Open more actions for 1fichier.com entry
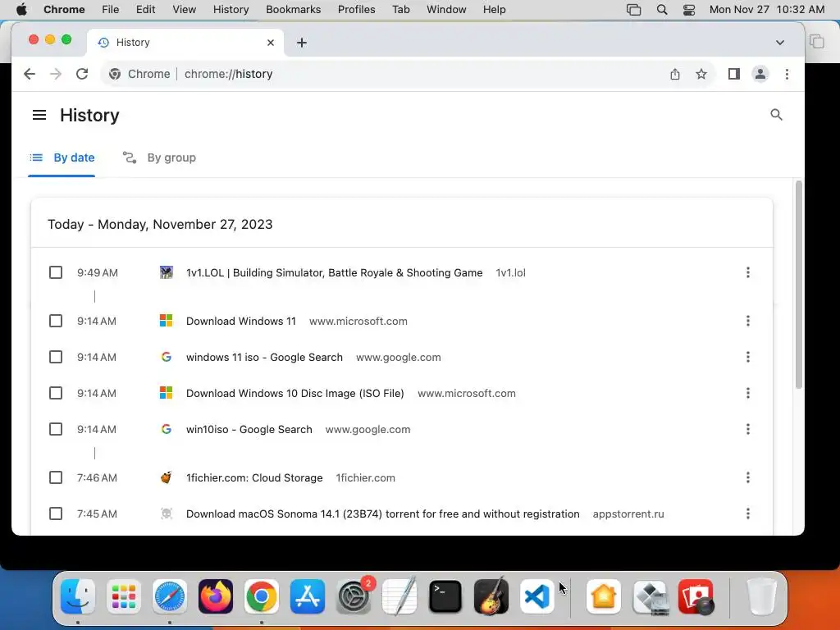 (748, 477)
